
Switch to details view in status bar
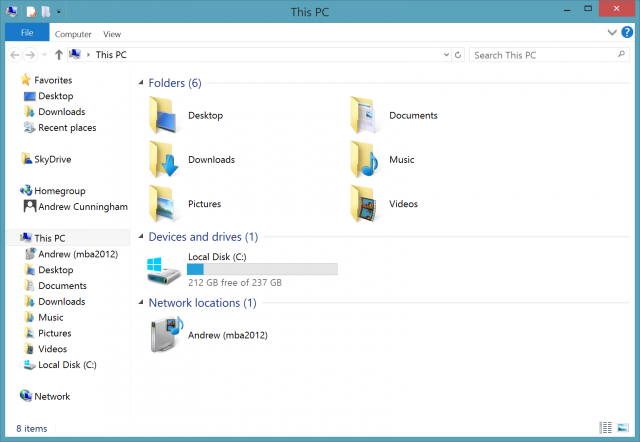606,428
